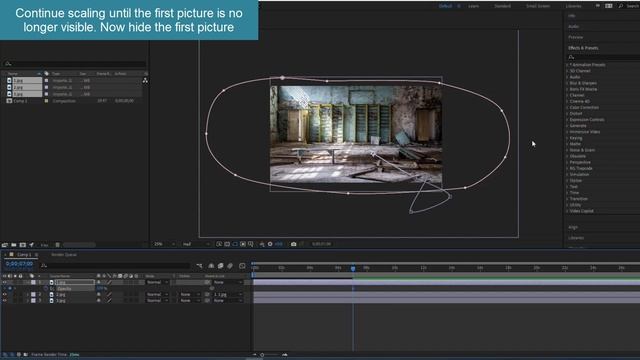The width and height of the screenshot is (640, 360).
Task: Click the Project panel search field
Action: coord(75,64)
